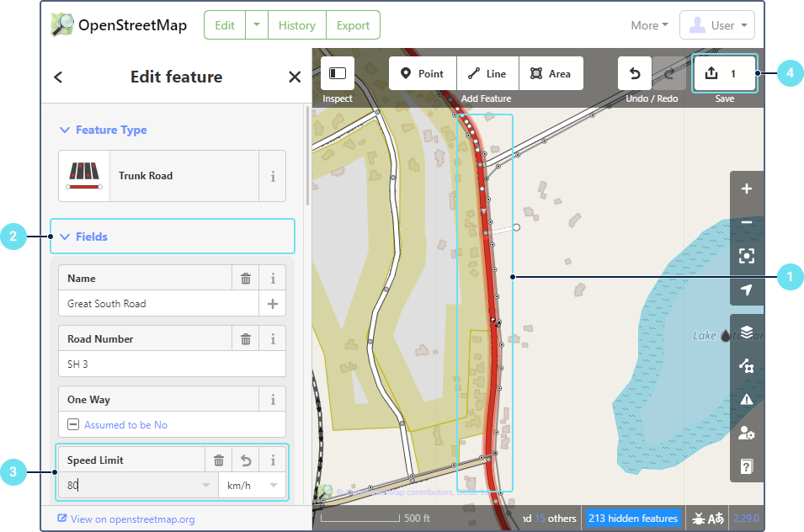Viewport: 804px width, 532px height.
Task: Click the Undo arrow button
Action: pos(635,74)
